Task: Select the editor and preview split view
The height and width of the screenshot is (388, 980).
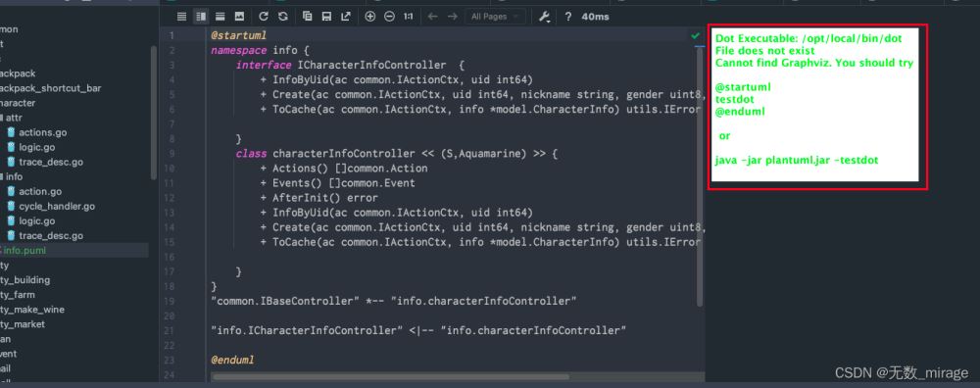Action: coord(201,17)
